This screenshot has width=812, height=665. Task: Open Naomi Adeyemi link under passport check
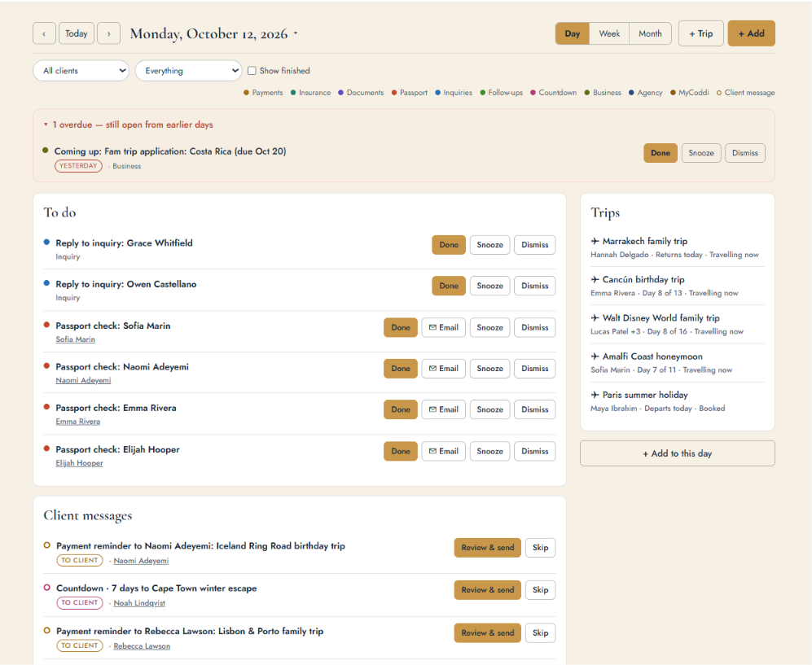tap(83, 380)
